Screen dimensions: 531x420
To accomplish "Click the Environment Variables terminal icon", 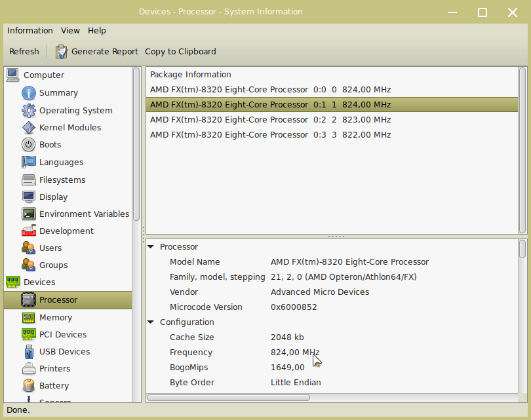I will [28, 214].
